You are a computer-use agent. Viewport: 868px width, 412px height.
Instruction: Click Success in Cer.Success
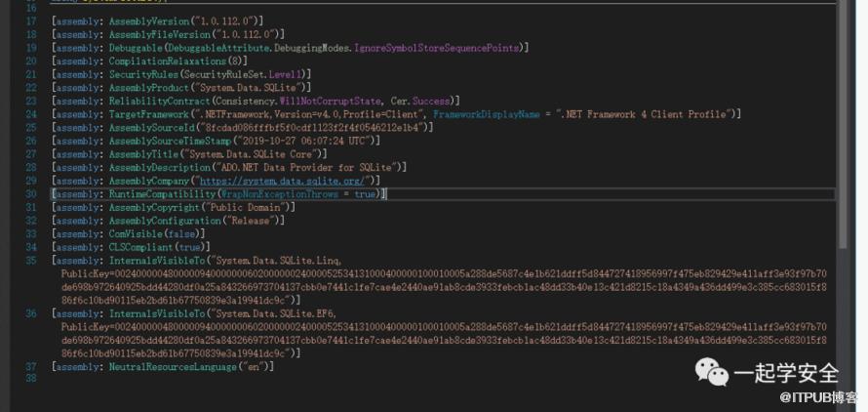430,101
